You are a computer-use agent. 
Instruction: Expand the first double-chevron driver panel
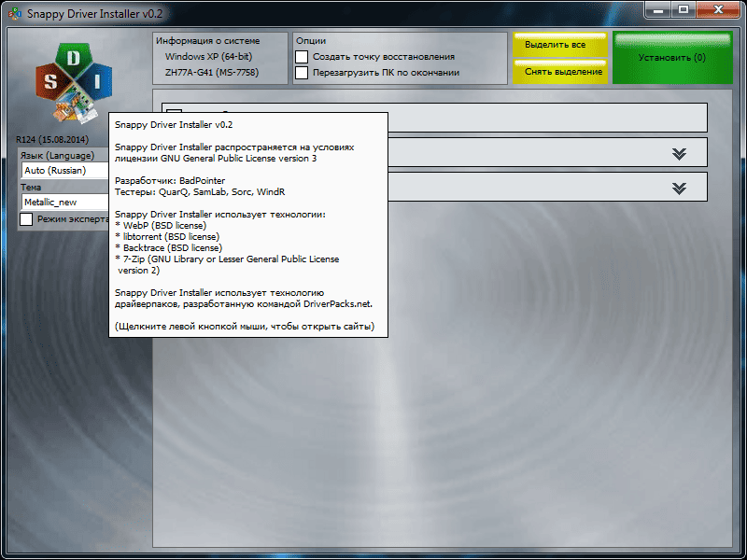tap(680, 153)
